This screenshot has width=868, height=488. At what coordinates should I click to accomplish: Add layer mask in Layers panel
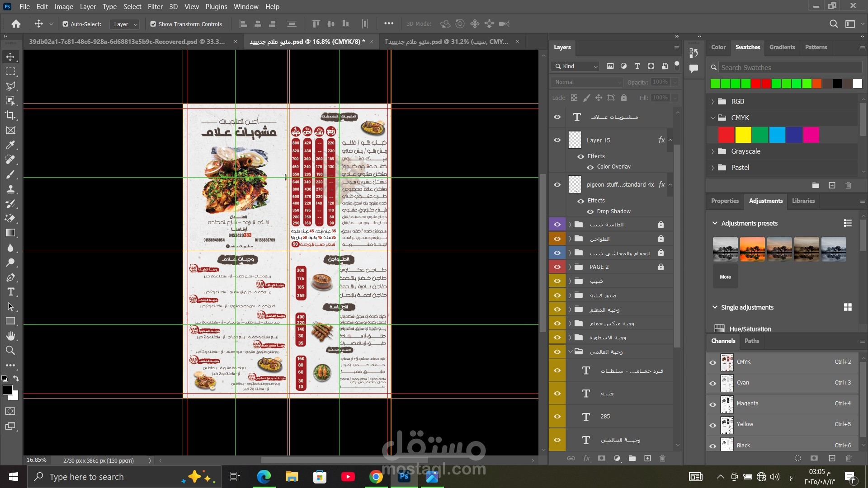[601, 458]
